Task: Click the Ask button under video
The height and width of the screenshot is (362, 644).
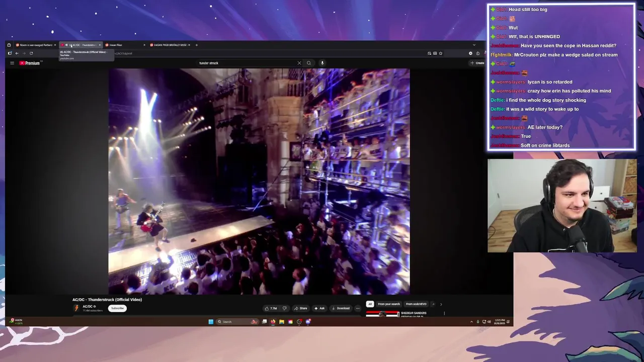Action: point(319,308)
